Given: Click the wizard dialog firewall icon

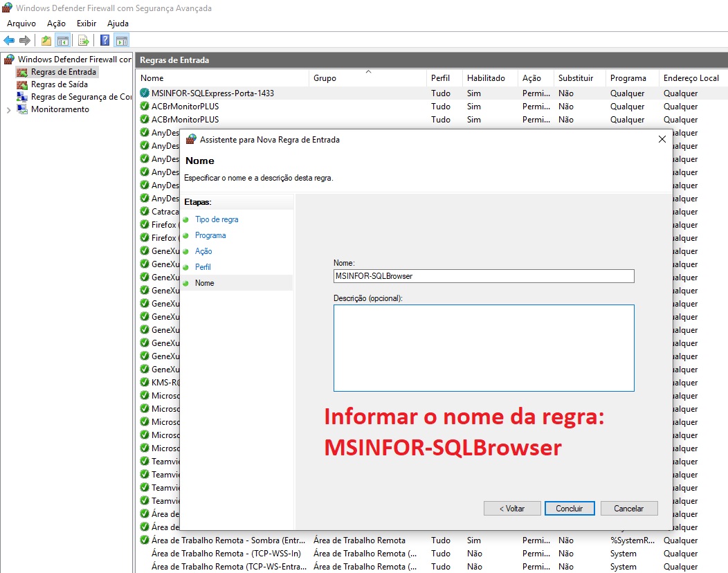Looking at the screenshot, I should (191, 139).
